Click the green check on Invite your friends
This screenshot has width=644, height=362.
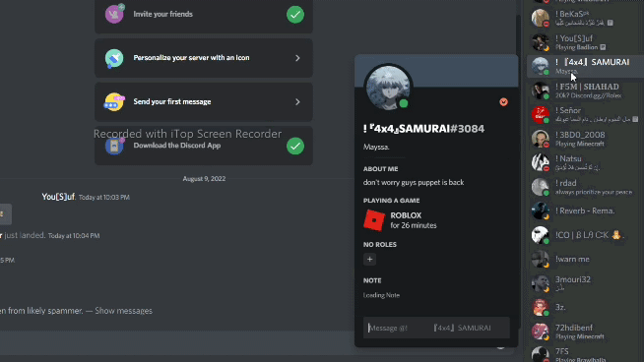tap(295, 15)
